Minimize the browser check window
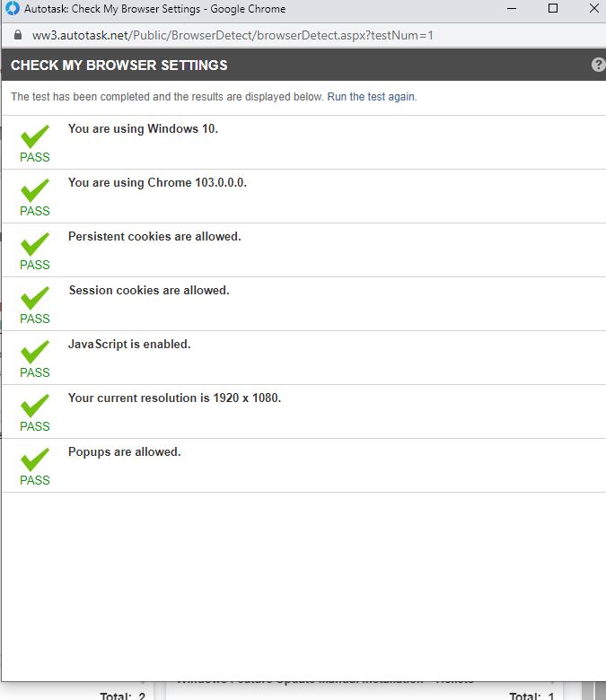606x700 pixels. (512, 9)
